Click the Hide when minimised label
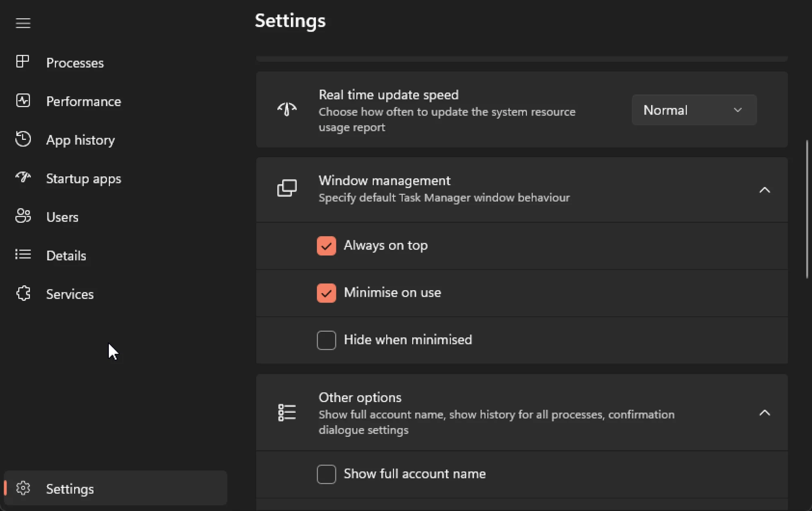The height and width of the screenshot is (511, 812). click(x=408, y=340)
